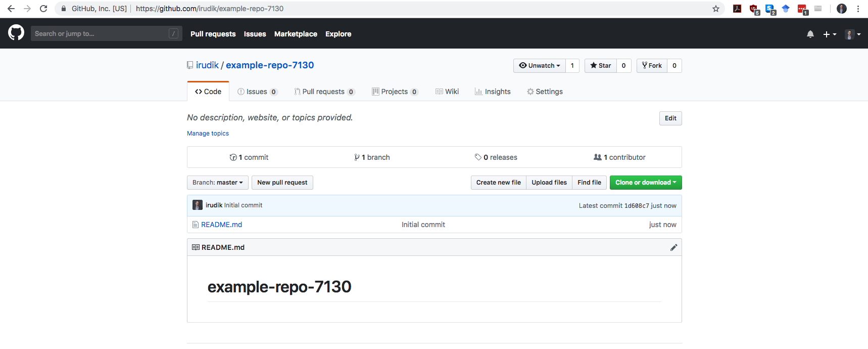Open Chrome three-dot menu
The width and height of the screenshot is (868, 349).
coord(858,9)
